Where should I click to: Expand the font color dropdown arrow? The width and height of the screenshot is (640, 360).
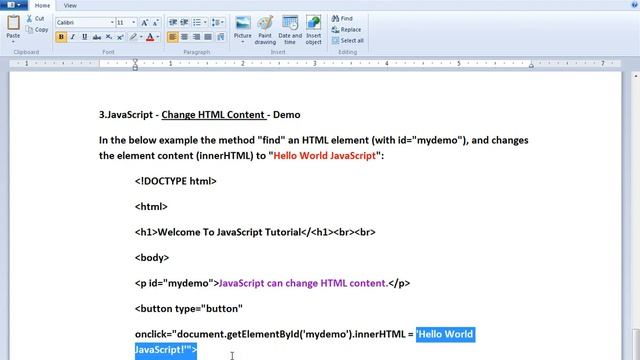[x=158, y=37]
